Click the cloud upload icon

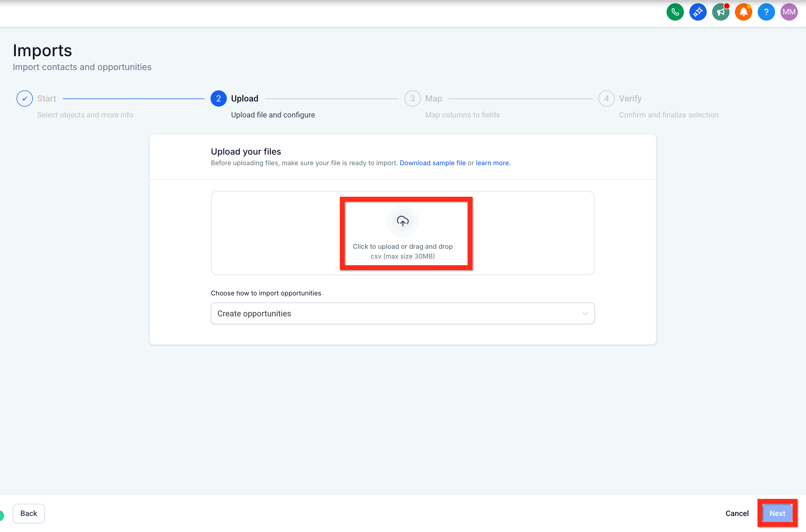click(x=403, y=221)
